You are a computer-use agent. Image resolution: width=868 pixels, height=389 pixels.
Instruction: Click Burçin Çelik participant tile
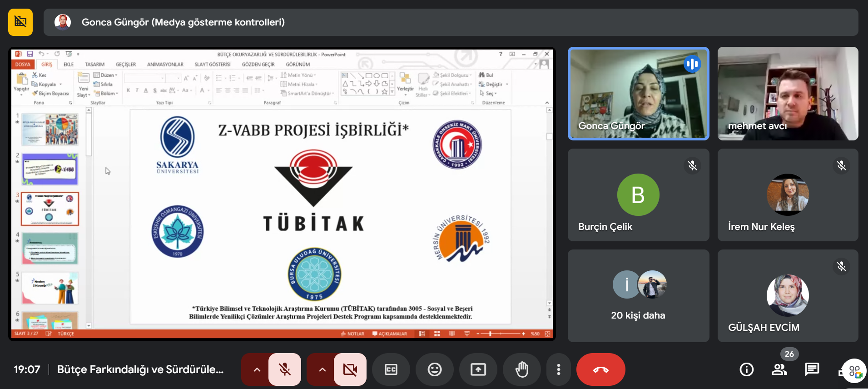click(x=638, y=195)
